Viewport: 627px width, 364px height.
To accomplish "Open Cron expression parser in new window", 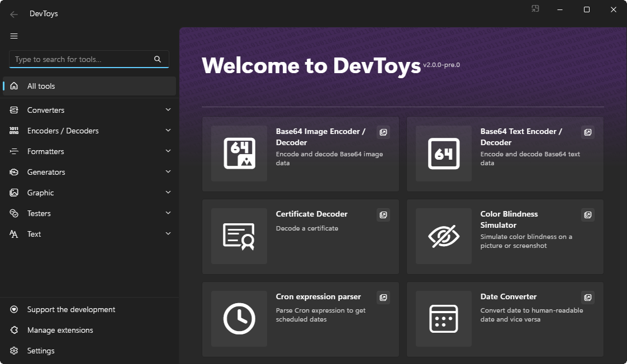I will pos(383,298).
